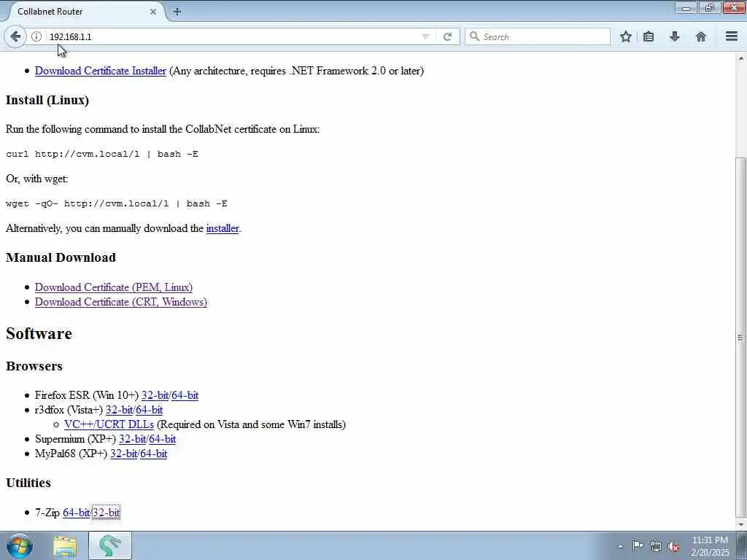
Task: Open site information icon beside the address
Action: (36, 36)
